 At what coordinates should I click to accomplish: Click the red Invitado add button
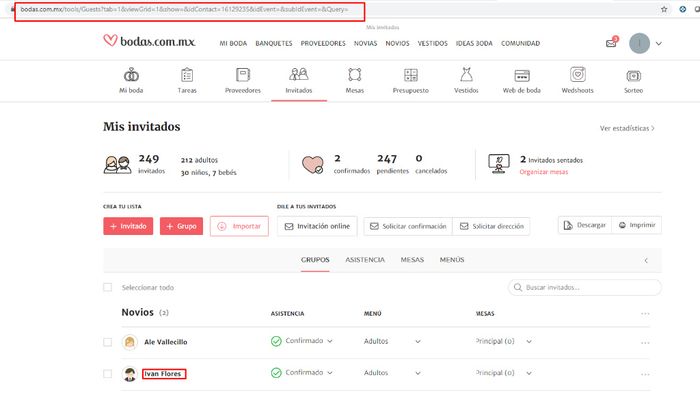[128, 226]
